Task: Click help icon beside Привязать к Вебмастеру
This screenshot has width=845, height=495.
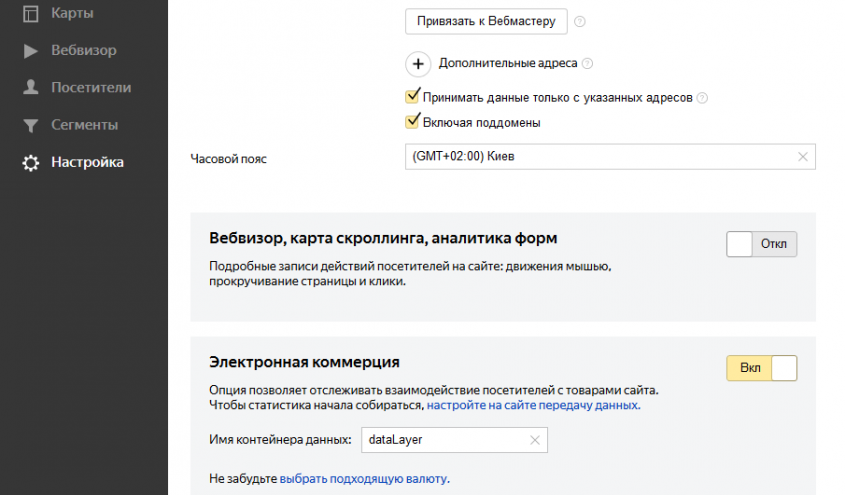Action: coord(580,21)
